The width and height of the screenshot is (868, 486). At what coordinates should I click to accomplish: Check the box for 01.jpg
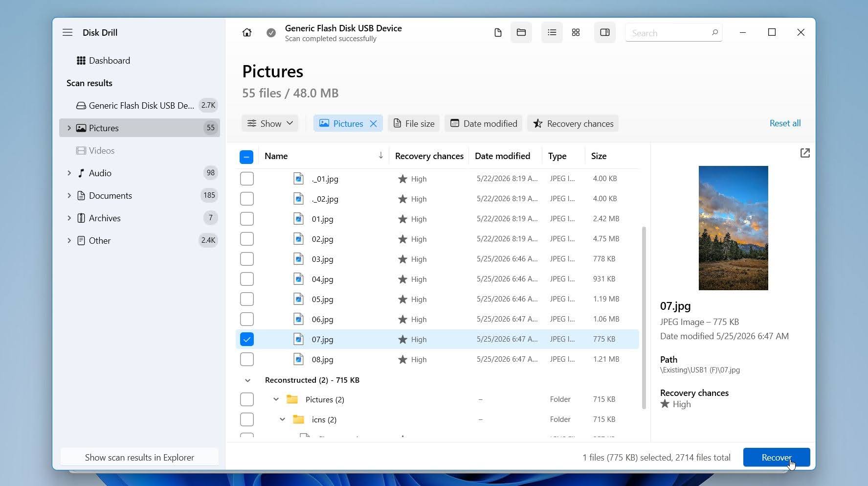click(x=247, y=219)
